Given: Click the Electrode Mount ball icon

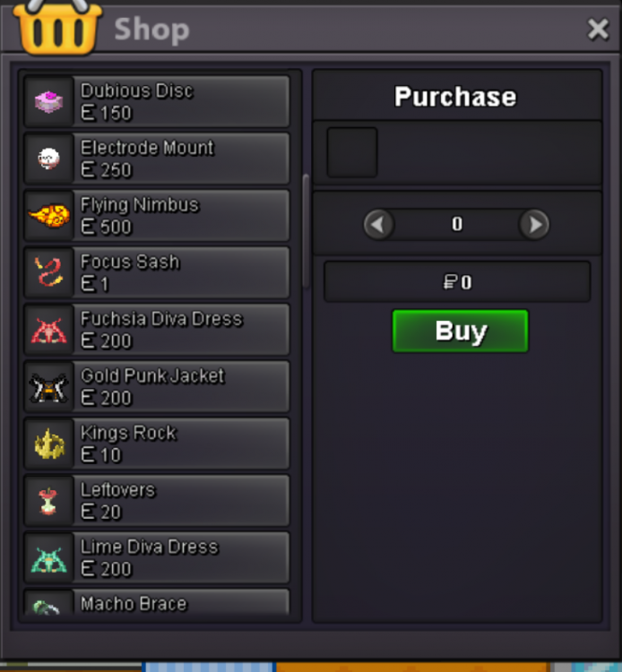Looking at the screenshot, I should coord(48,159).
